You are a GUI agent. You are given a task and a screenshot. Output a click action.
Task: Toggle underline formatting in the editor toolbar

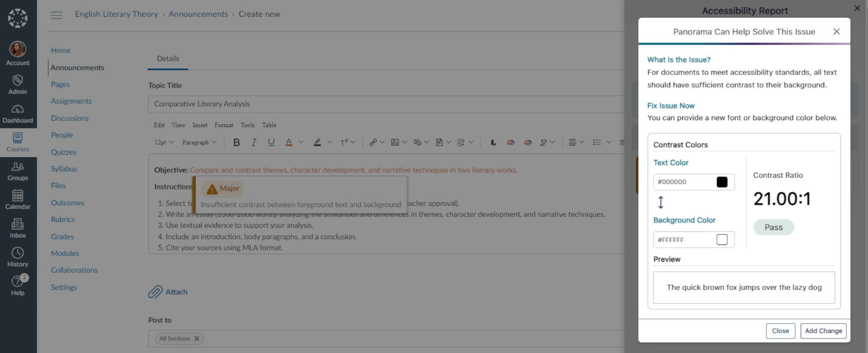271,142
